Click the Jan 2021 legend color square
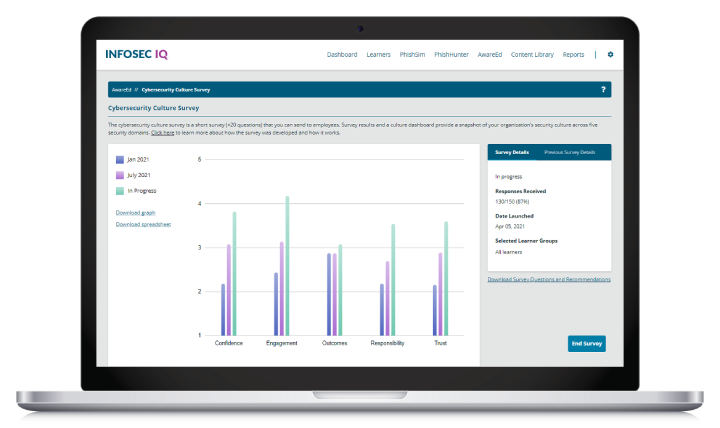Screen dimensions: 720x428 (x=119, y=159)
